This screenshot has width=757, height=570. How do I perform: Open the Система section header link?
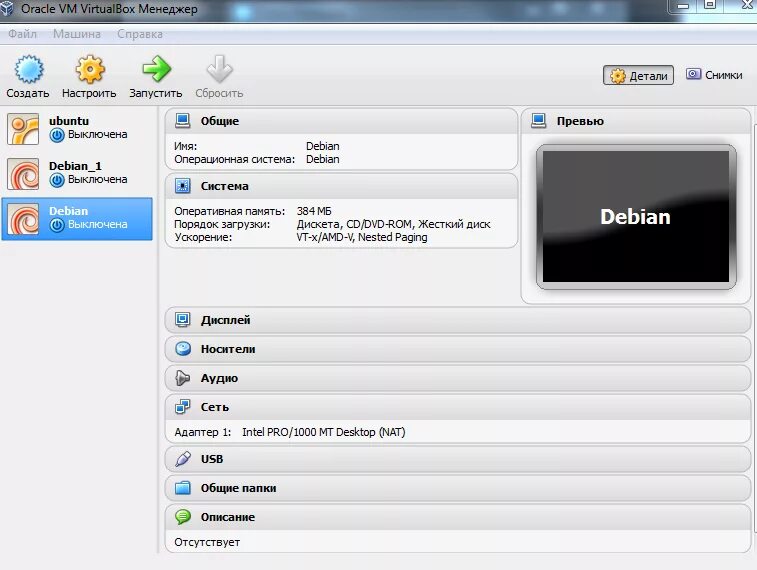pyautogui.click(x=224, y=186)
